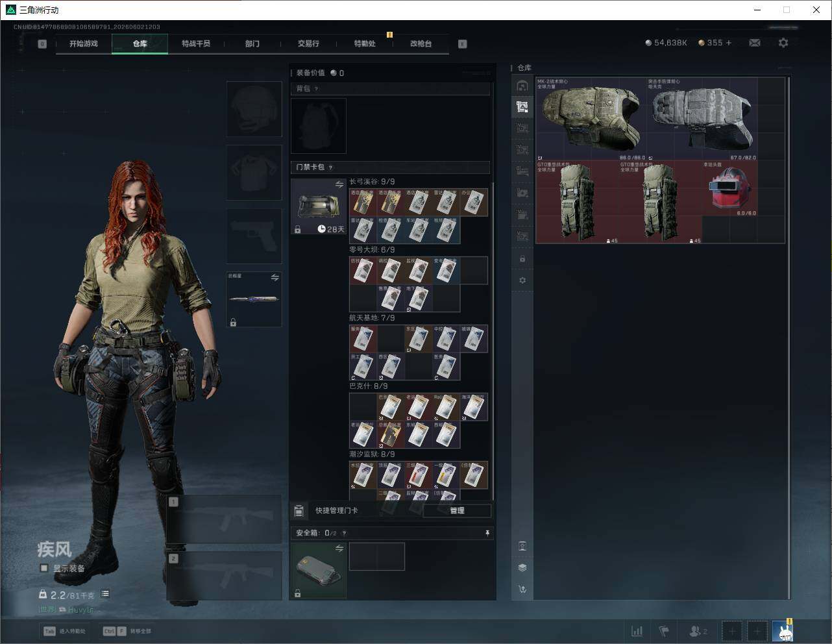Click the right arrow after the 改枪台 tab
Screen dimensions: 832x644
tap(463, 44)
